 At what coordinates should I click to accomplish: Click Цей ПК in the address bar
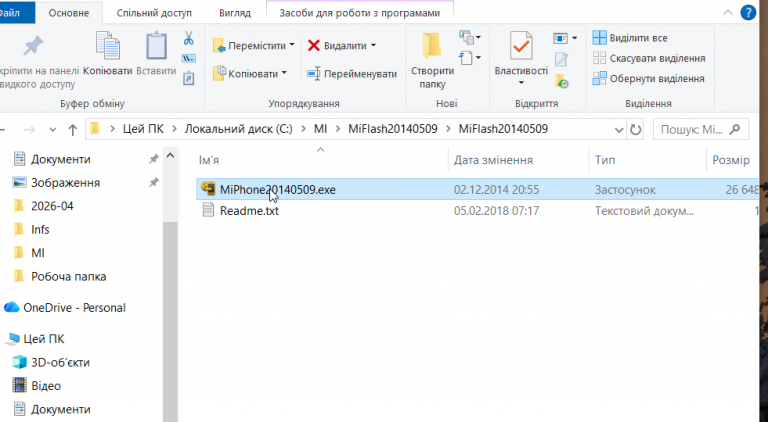pos(143,129)
